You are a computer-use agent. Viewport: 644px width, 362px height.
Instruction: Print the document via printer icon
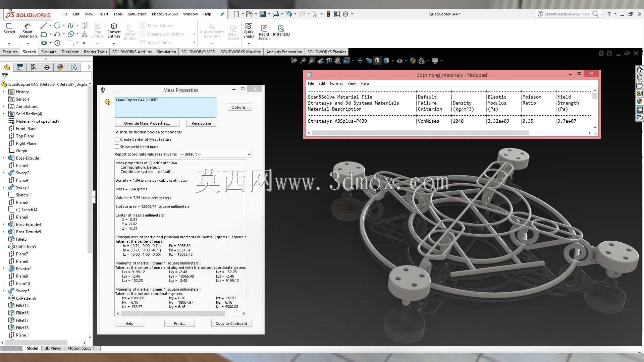[x=275, y=14]
